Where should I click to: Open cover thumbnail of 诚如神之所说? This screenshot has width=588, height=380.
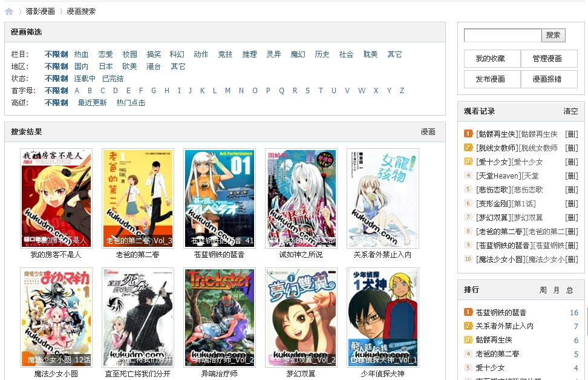[x=301, y=198]
